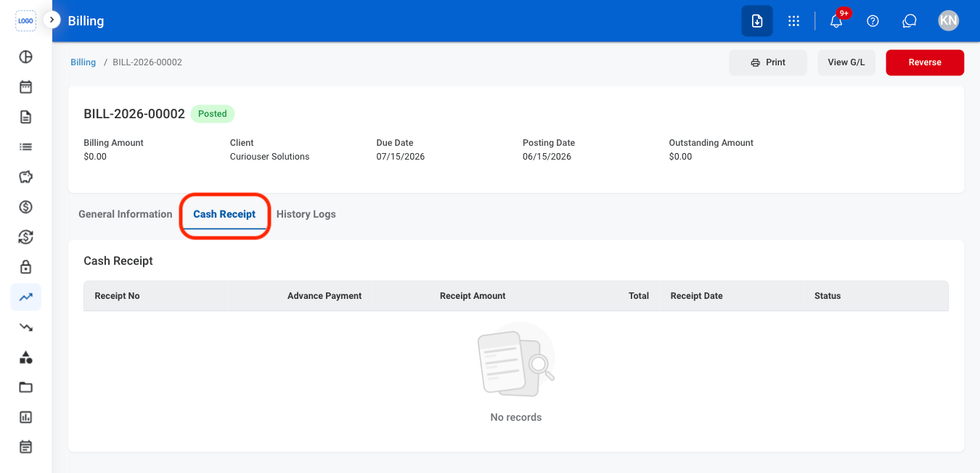Open the calendar icon in the sidebar

25,87
